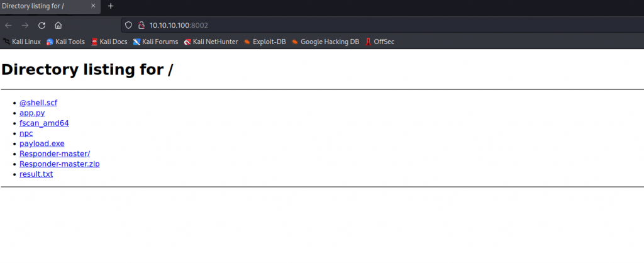Click the @shell.scf file link
This screenshot has height=263, width=644.
[38, 103]
